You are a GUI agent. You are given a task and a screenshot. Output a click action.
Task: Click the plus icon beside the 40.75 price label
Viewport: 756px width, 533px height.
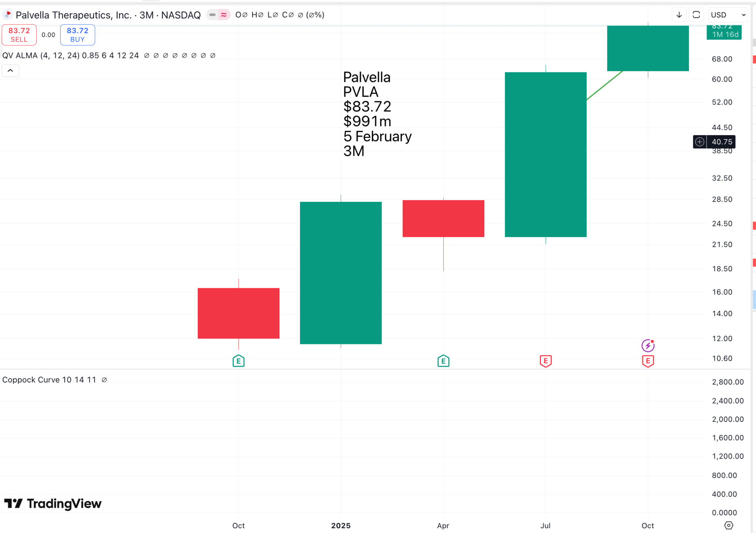pyautogui.click(x=700, y=142)
